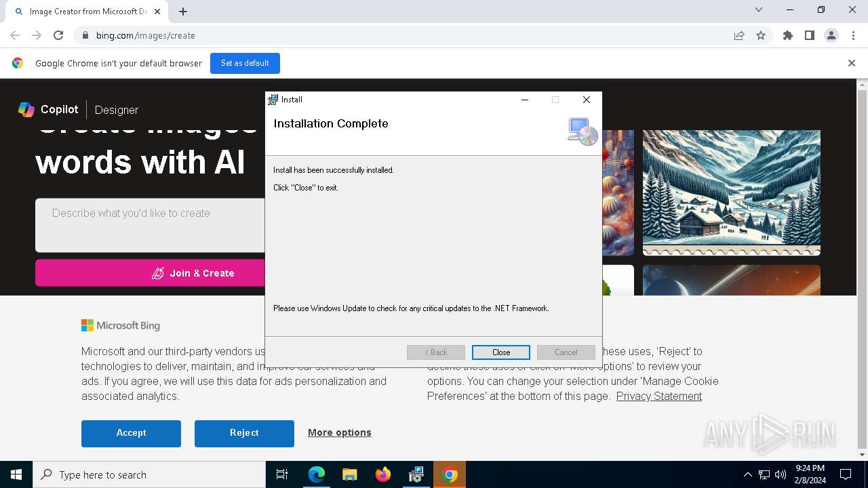Screen dimensions: 868x488
Task: Toggle the Chrome side panel icon
Action: [810, 35]
